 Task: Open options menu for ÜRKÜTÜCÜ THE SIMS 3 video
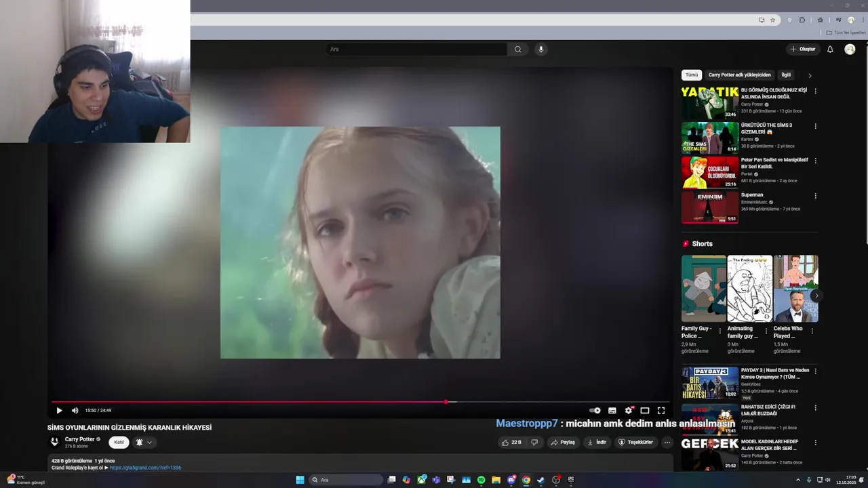pyautogui.click(x=816, y=126)
